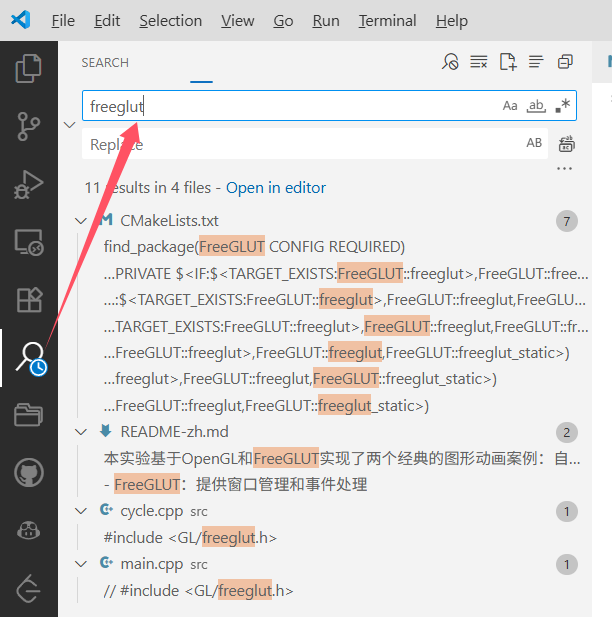Toggle search details ellipsis
The height and width of the screenshot is (617, 612).
point(564,169)
